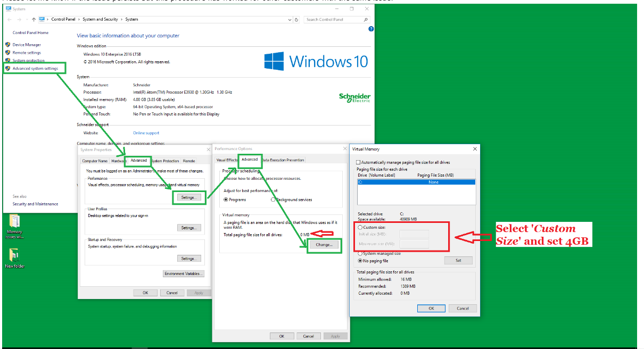Screen dimensions: 644x349
Task: Click Performance 'Settings...' button
Action: [188, 197]
